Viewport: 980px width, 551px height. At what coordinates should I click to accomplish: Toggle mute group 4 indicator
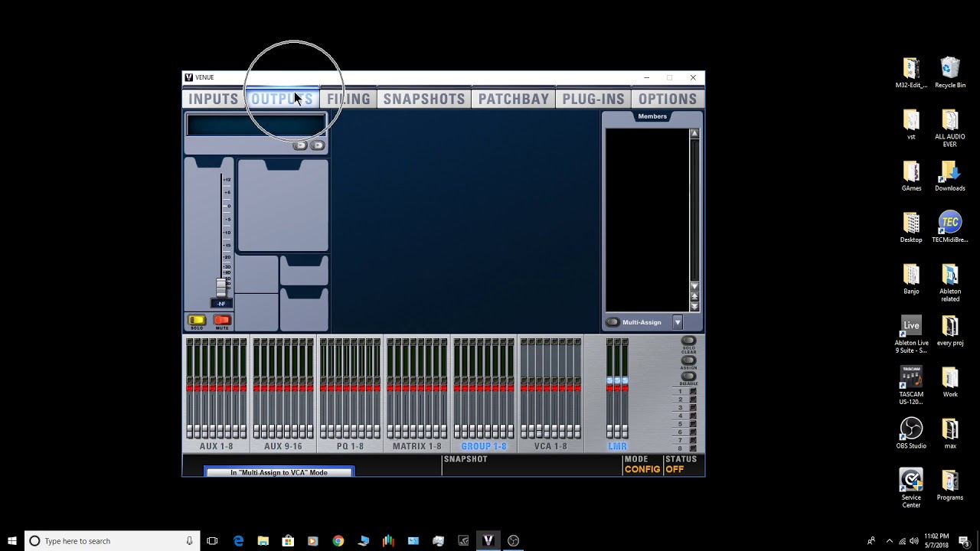(693, 416)
